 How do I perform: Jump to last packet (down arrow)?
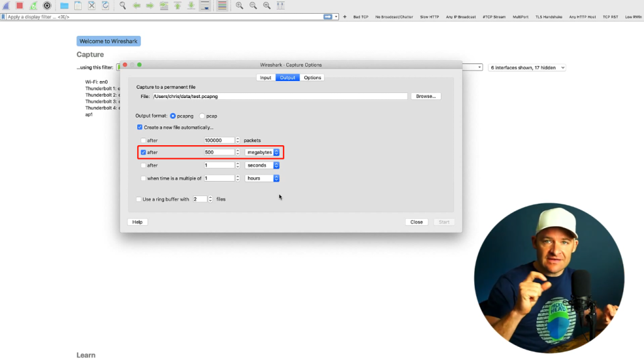coord(191,5)
